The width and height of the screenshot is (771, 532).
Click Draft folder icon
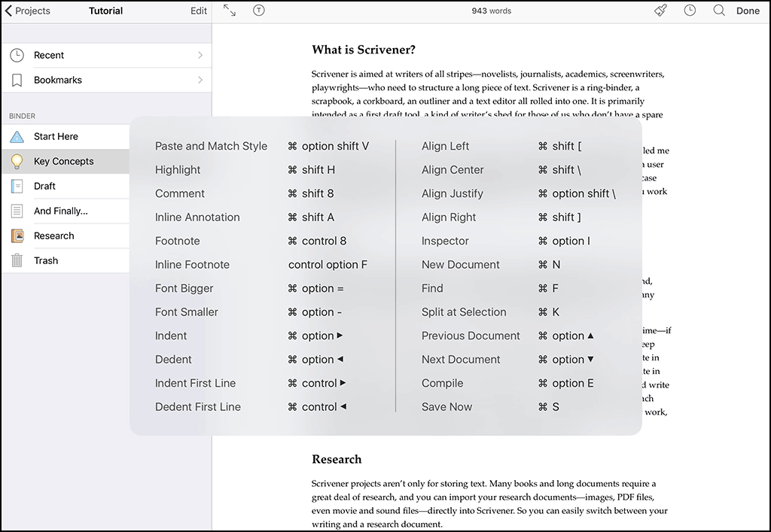17,186
